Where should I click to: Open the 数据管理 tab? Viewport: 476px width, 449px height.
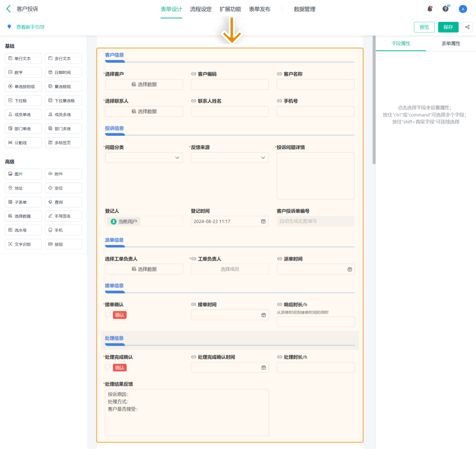pyautogui.click(x=305, y=9)
